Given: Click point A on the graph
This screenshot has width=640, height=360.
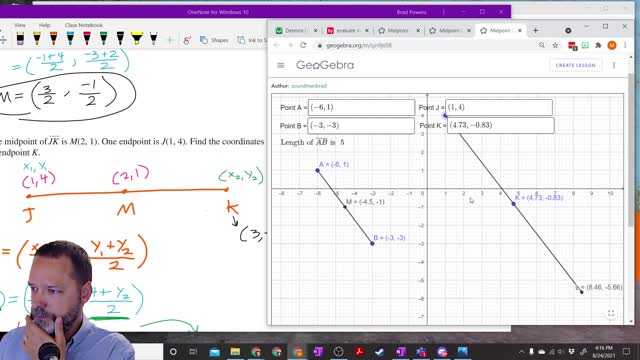Looking at the screenshot, I should (x=318, y=170).
